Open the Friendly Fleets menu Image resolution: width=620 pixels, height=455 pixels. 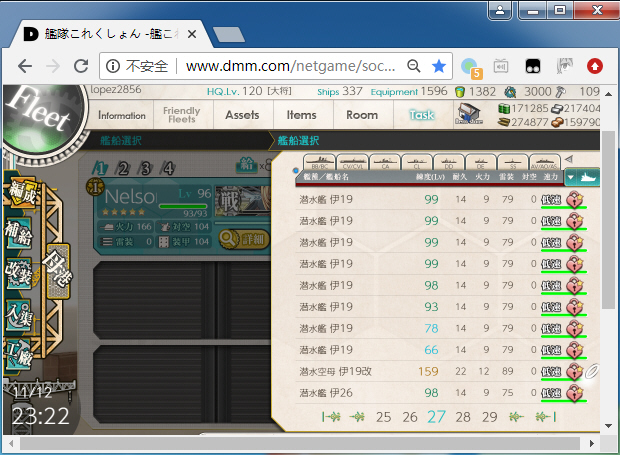tap(181, 115)
